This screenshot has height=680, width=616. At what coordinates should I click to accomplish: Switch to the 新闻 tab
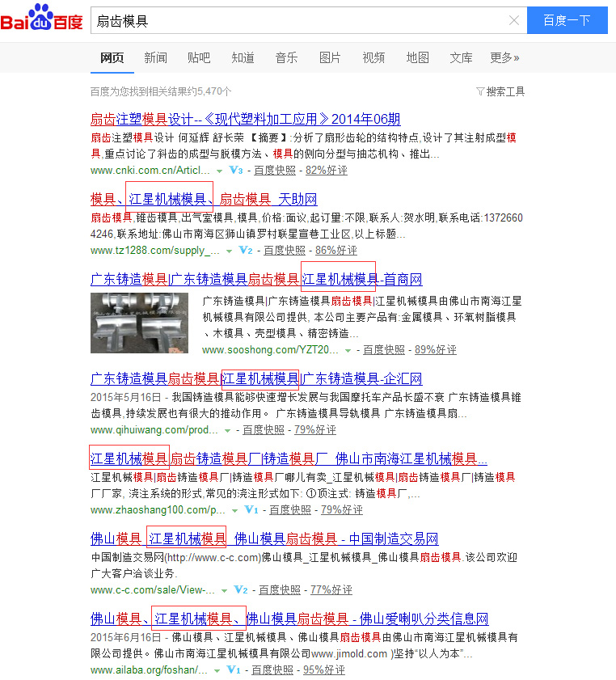pos(156,57)
